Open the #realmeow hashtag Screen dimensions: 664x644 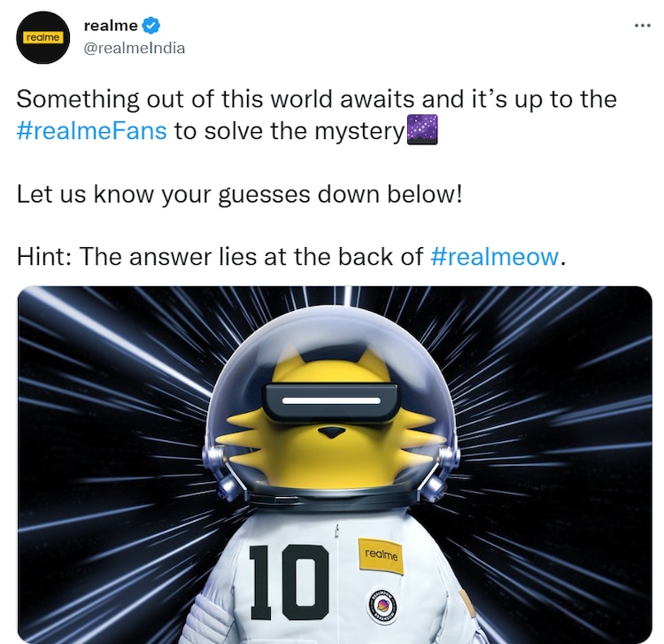(x=495, y=256)
